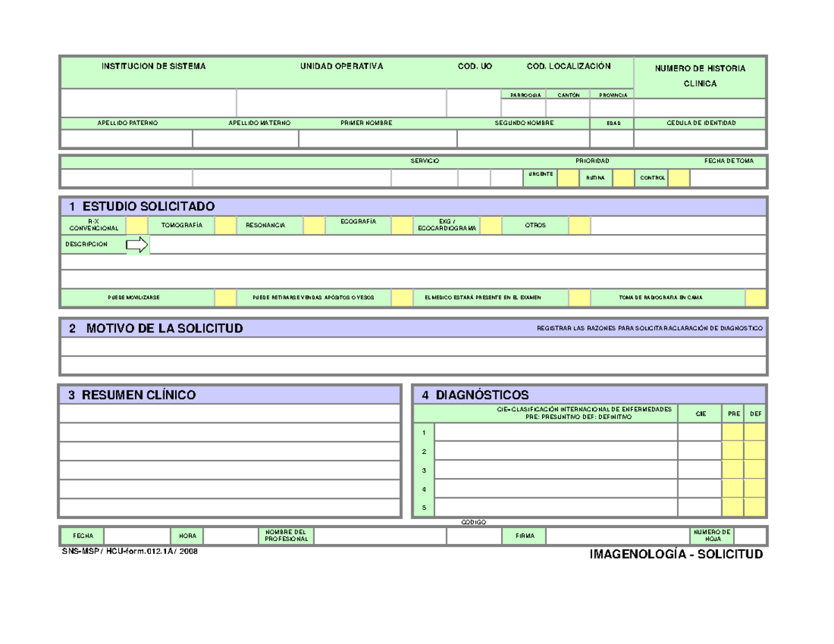The height and width of the screenshot is (644, 834).
Task: Check the EKG / Ecocardiograma box
Action: click(491, 225)
